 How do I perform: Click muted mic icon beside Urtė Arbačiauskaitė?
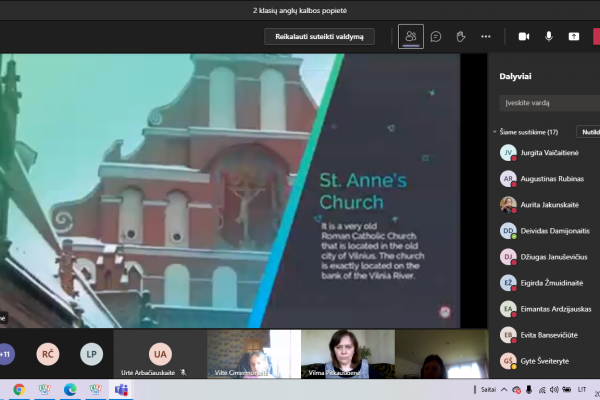(x=183, y=372)
